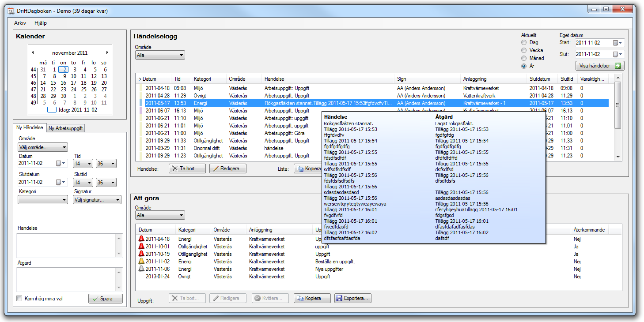644x322 pixels.
Task: Sort Händelselogg by Sign column header
Action: click(427, 79)
